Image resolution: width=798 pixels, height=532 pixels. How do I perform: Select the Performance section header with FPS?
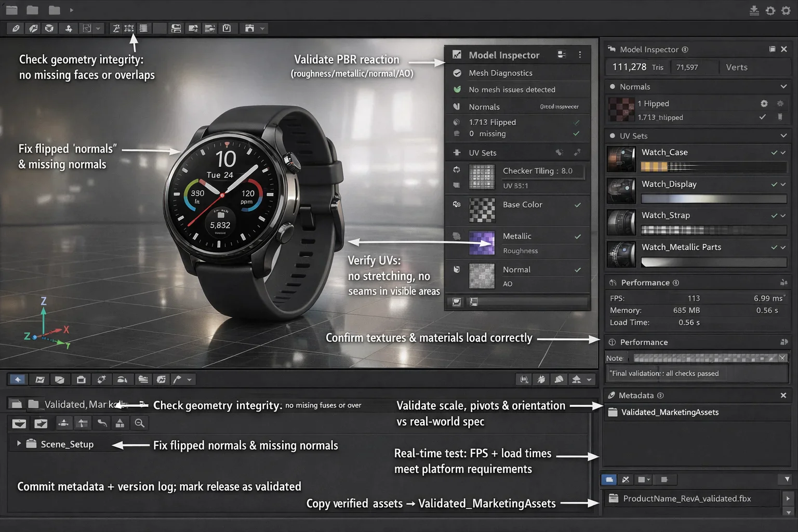tap(645, 283)
